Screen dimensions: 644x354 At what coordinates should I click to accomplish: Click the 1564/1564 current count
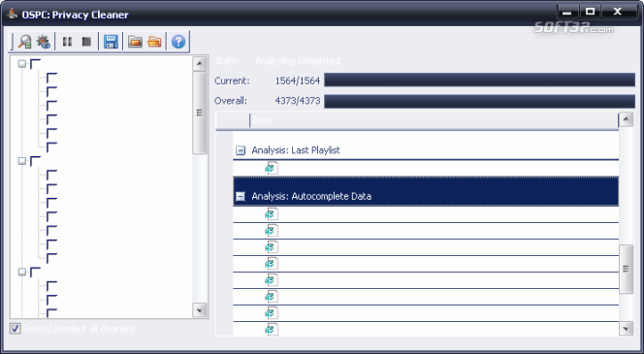(298, 80)
